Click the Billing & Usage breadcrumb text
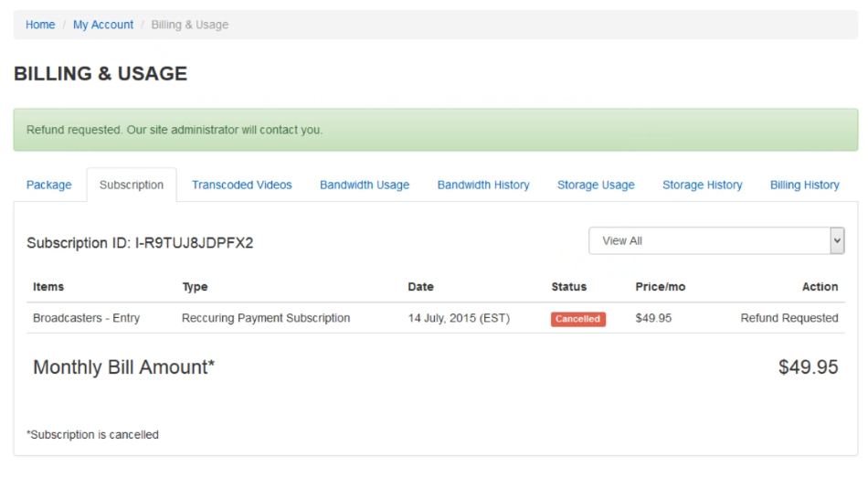The height and width of the screenshot is (488, 868). point(189,25)
